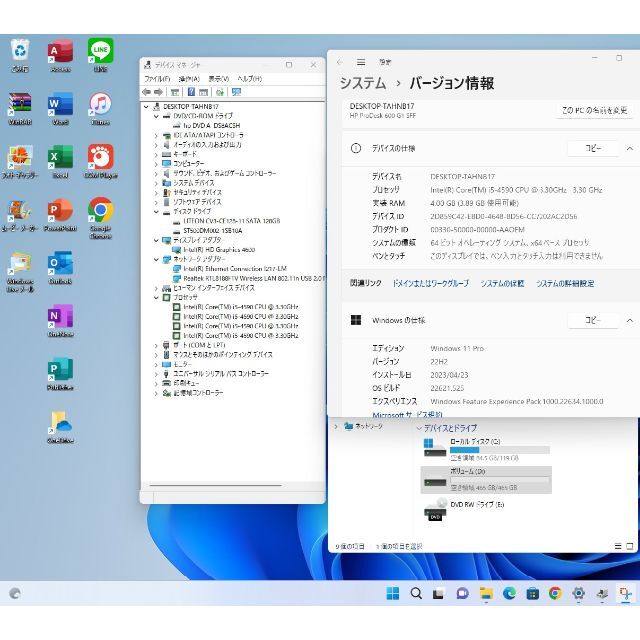The height and width of the screenshot is (640, 640).
Task: Open the Settings gear on the taskbar
Action: click(578, 593)
